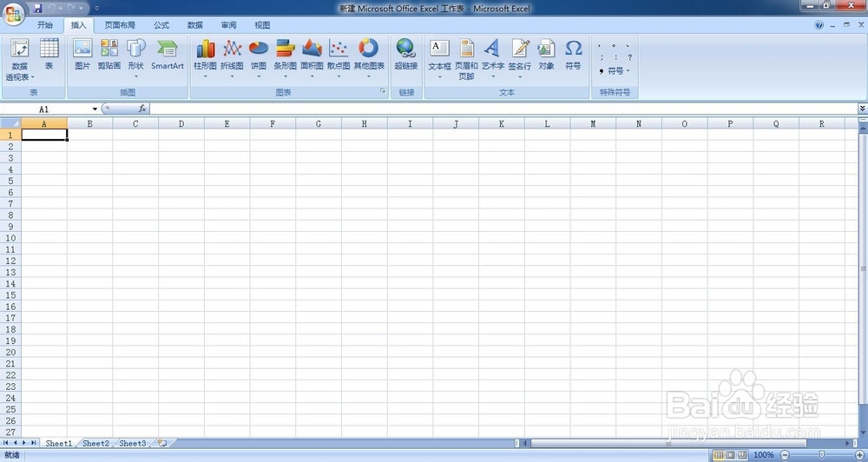Insert WordArt (艺术字)
This screenshot has height=462, width=868.
coord(493,58)
